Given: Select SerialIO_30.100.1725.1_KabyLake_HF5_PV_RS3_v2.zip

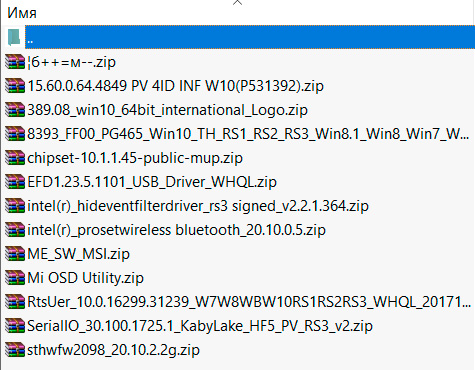Looking at the screenshot, I should (x=200, y=326).
